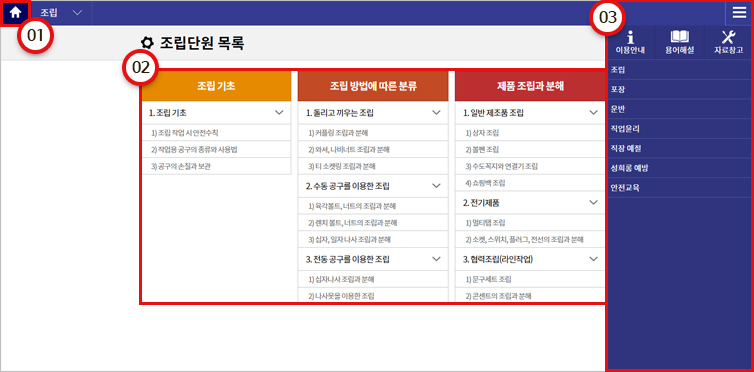Open the 조립 dropdown in top bar
This screenshot has height=372, width=754.
(61, 13)
